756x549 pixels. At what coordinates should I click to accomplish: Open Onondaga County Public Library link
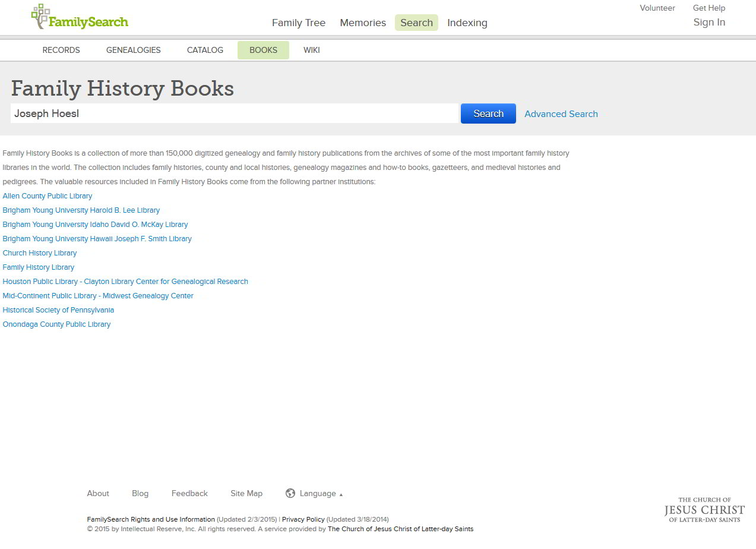click(56, 324)
